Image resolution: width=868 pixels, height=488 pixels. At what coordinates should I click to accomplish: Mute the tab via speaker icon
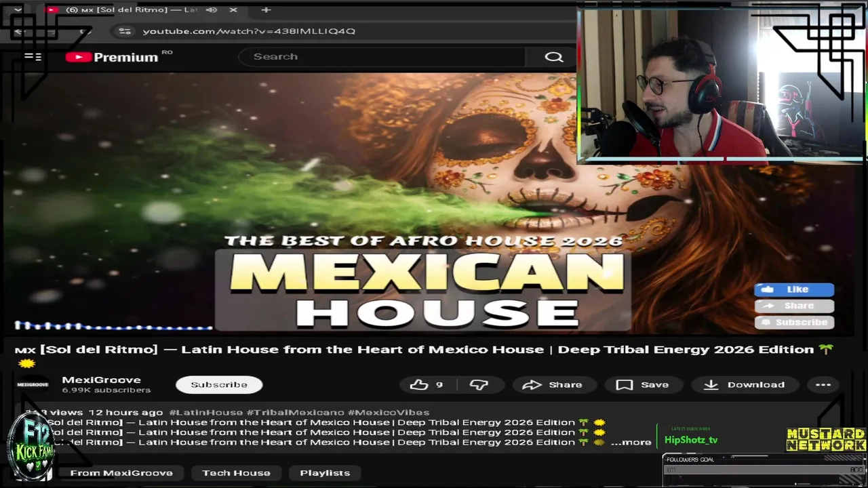click(x=212, y=9)
